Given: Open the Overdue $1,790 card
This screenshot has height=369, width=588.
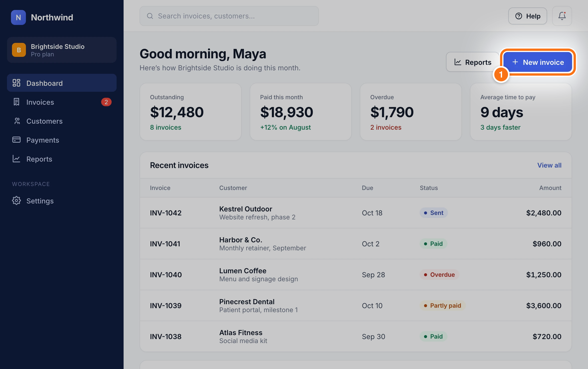Looking at the screenshot, I should click(411, 112).
